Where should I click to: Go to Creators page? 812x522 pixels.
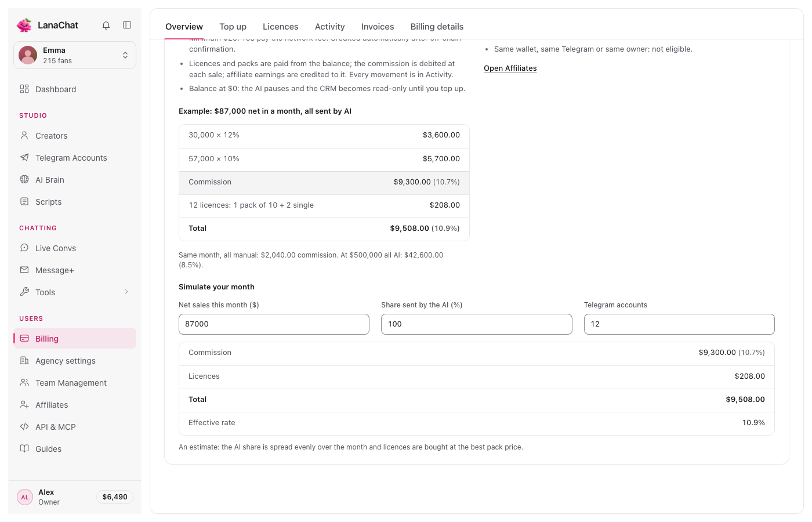(75, 136)
